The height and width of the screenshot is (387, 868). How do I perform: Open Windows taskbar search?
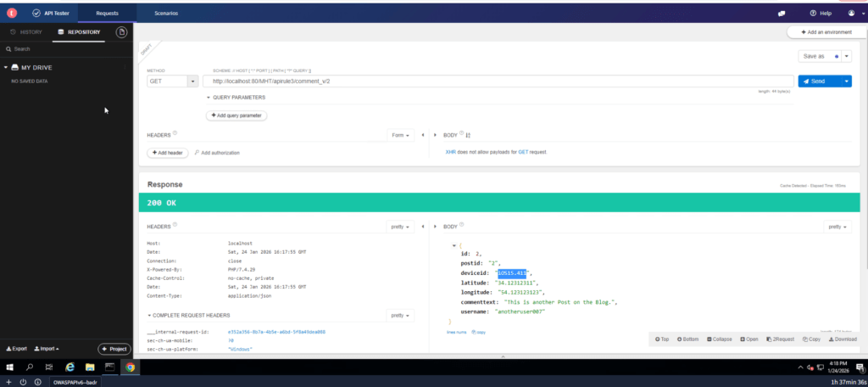click(x=30, y=367)
